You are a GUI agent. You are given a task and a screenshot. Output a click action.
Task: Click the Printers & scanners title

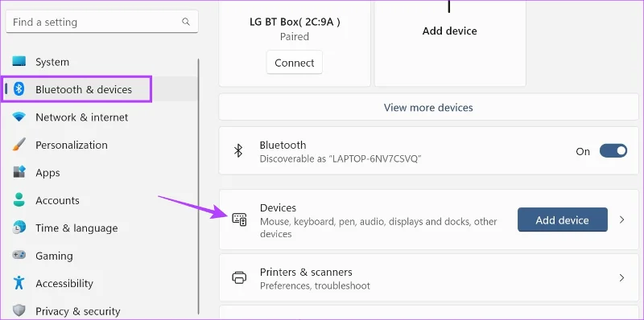pyautogui.click(x=306, y=272)
